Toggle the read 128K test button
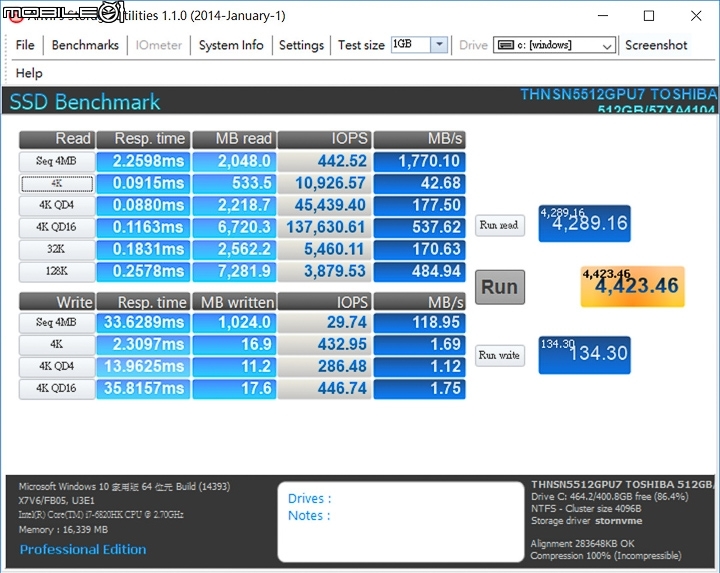The height and width of the screenshot is (573, 720). 57,271
